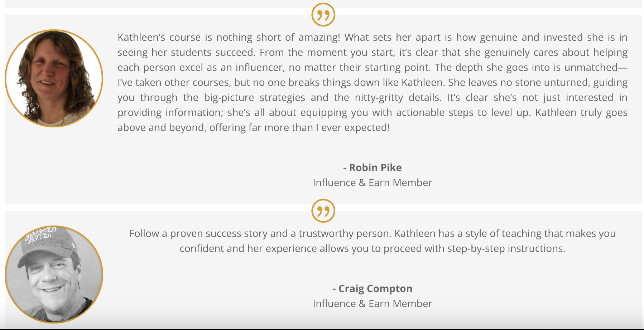The height and width of the screenshot is (330, 644).
Task: Click the "- Craig Compton" name
Action: coord(373,288)
